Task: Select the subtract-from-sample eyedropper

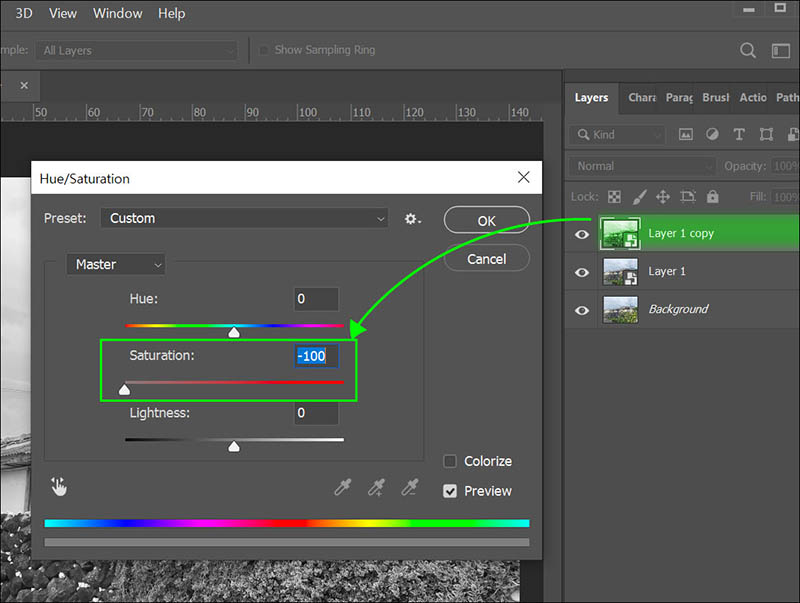Action: [410, 488]
